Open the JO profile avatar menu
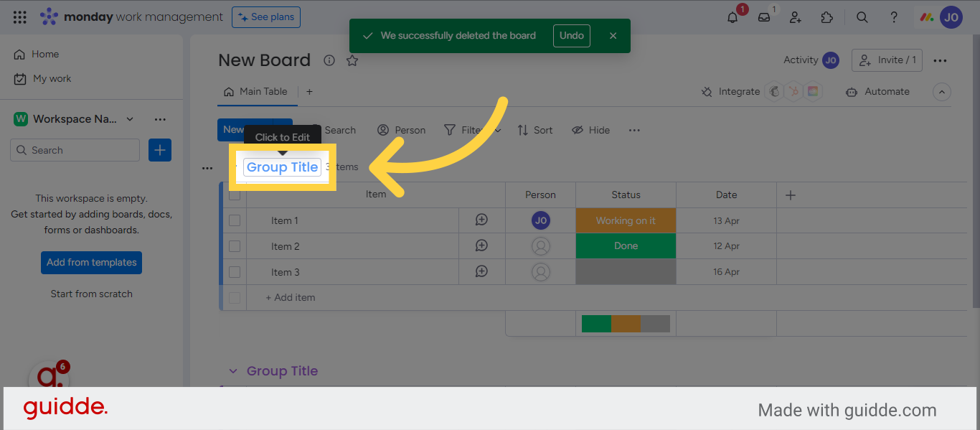The width and height of the screenshot is (980, 430). coord(951,17)
